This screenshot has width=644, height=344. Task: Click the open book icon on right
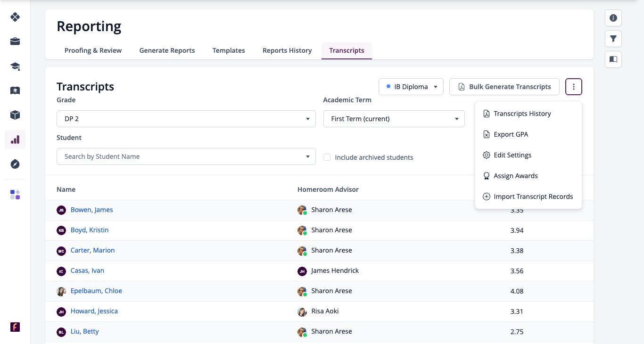point(613,59)
